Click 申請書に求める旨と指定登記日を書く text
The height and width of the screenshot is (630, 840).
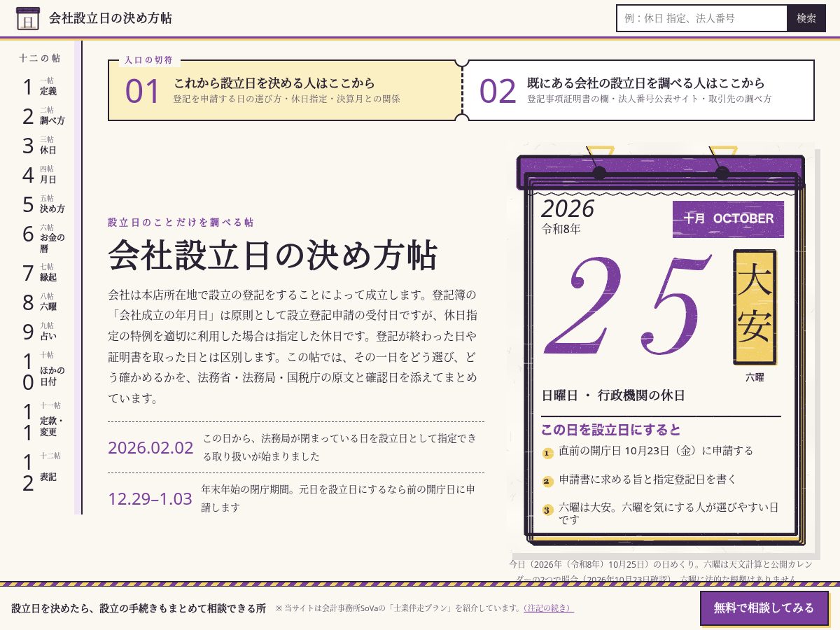647,479
